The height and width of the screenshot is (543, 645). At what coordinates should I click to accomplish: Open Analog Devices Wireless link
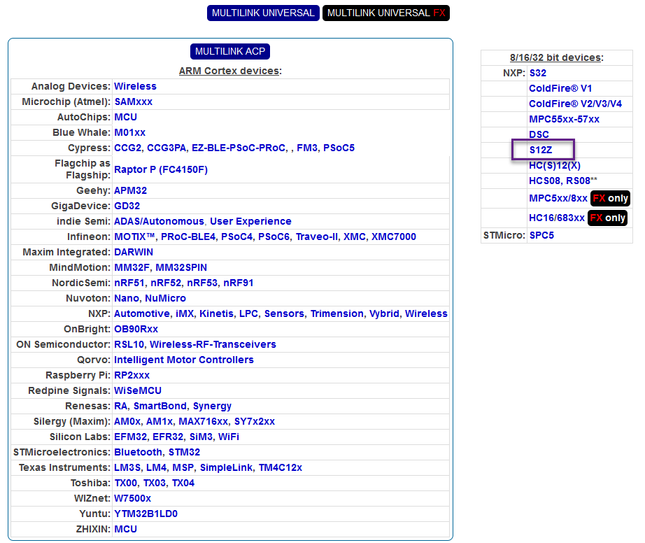[x=135, y=86]
